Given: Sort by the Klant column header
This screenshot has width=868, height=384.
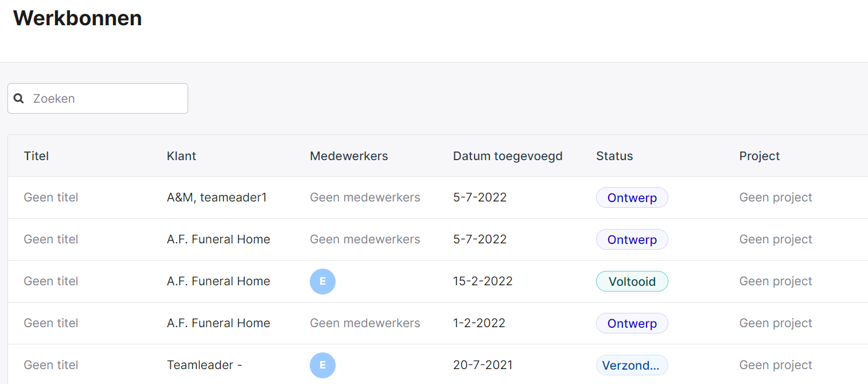Looking at the screenshot, I should pyautogui.click(x=181, y=156).
